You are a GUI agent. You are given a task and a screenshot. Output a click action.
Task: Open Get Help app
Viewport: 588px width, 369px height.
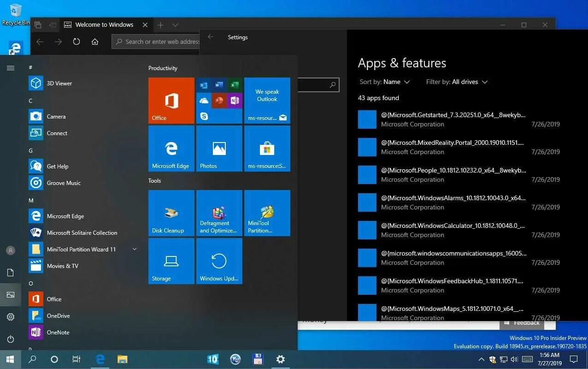(x=83, y=167)
